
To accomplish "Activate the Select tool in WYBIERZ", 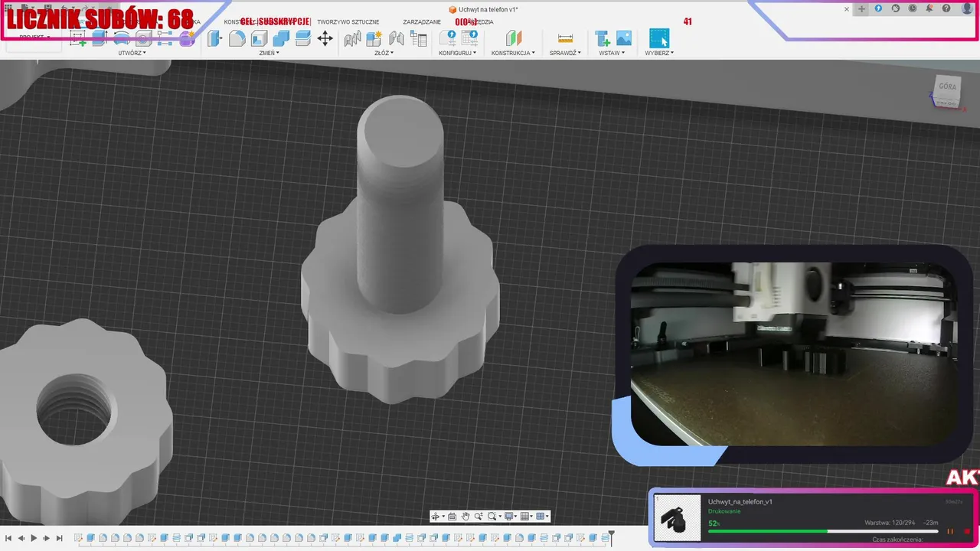I will pyautogui.click(x=659, y=38).
